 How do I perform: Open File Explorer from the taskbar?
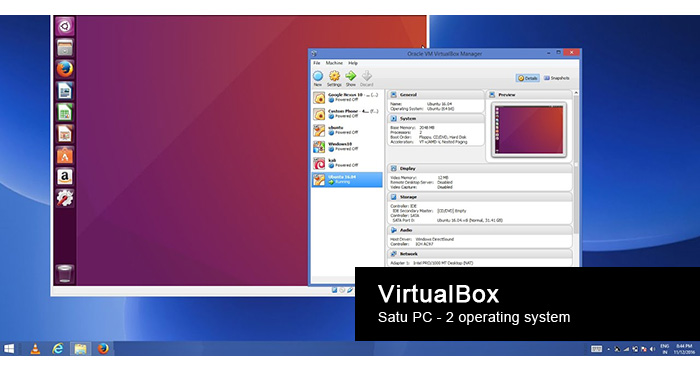pos(80,349)
